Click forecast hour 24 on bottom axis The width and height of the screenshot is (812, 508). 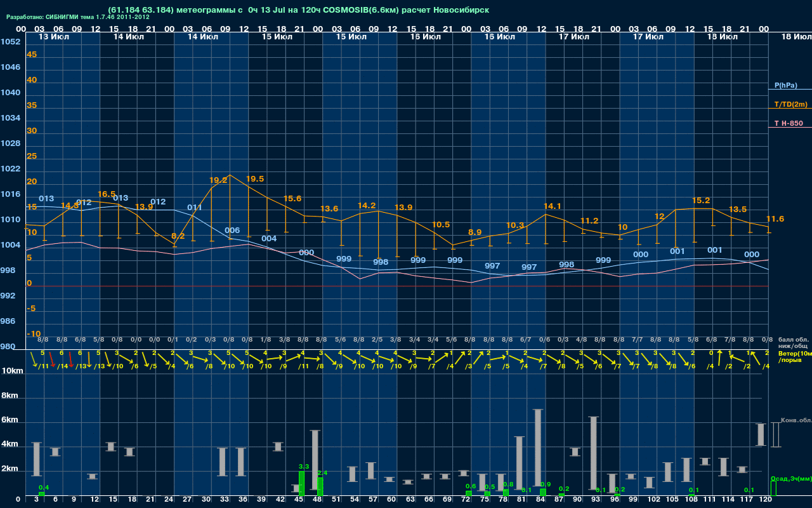coord(169,500)
